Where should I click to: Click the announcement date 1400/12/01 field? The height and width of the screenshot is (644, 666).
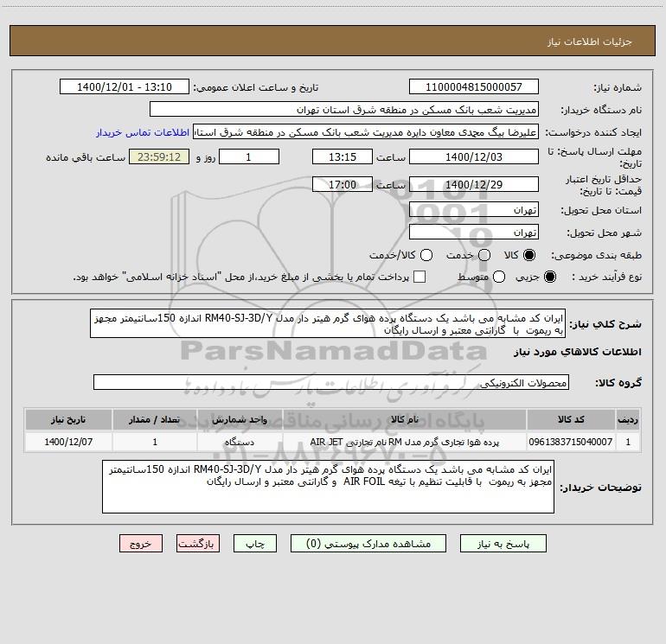pos(125,87)
